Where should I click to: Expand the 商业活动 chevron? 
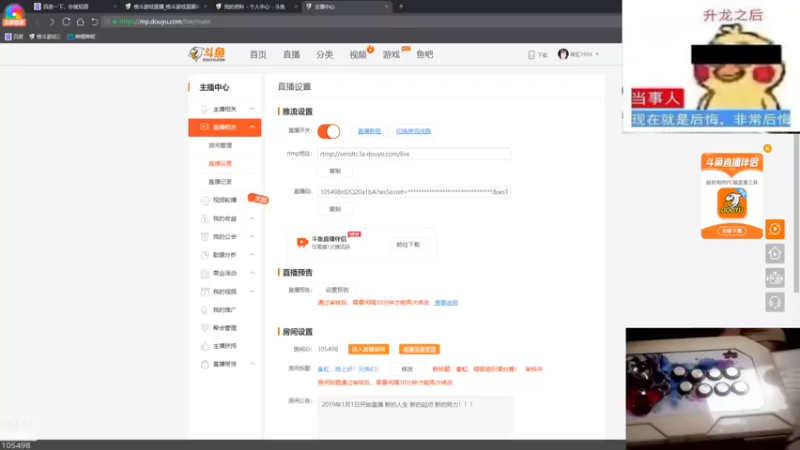pos(252,273)
